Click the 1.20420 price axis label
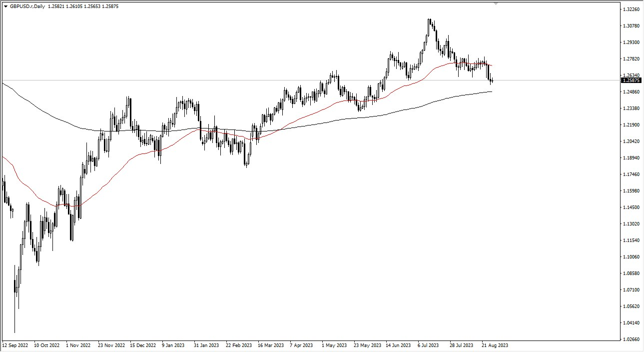This screenshot has width=644, height=352. click(x=631, y=141)
